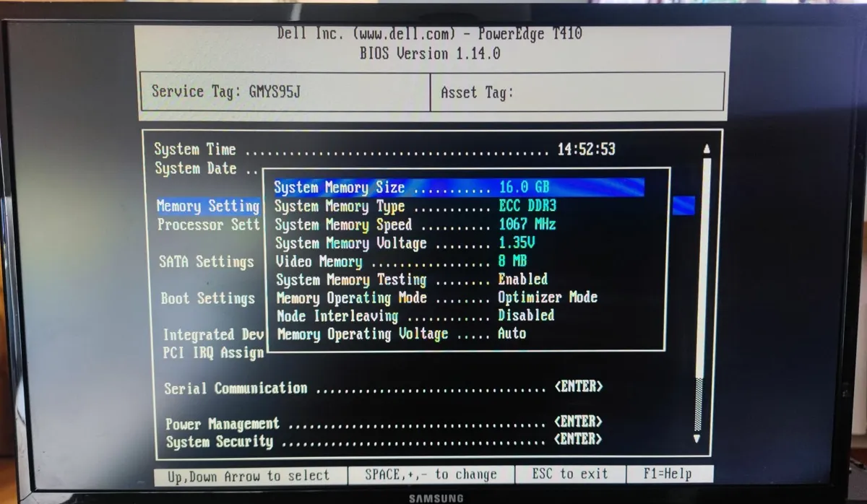Click the BIOS Version 1.14.0 text
The height and width of the screenshot is (504, 867).
click(x=430, y=53)
